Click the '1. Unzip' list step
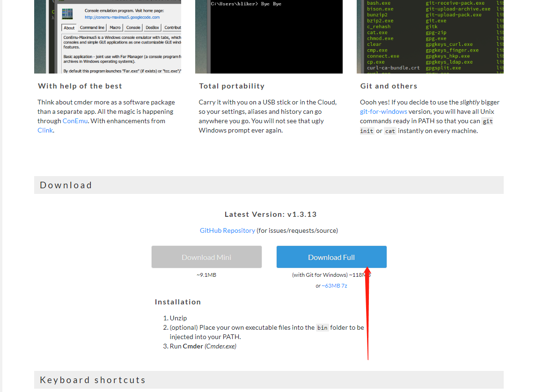The width and height of the screenshot is (536, 392). point(175,318)
